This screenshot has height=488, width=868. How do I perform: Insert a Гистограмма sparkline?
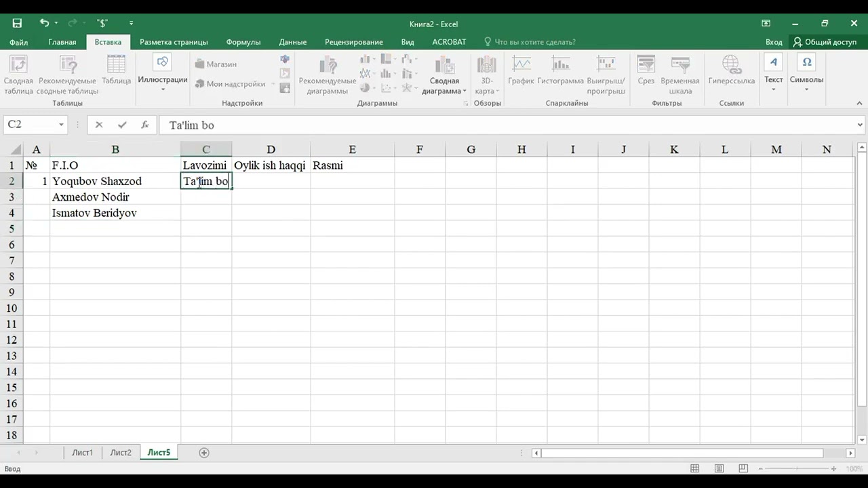click(560, 70)
